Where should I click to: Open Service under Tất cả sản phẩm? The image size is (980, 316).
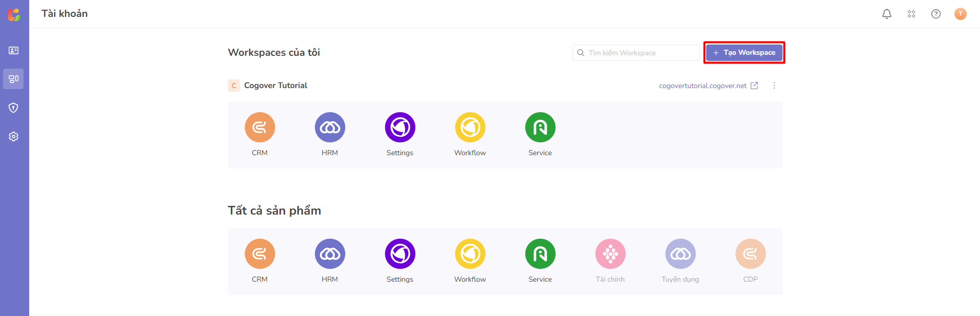[540, 254]
